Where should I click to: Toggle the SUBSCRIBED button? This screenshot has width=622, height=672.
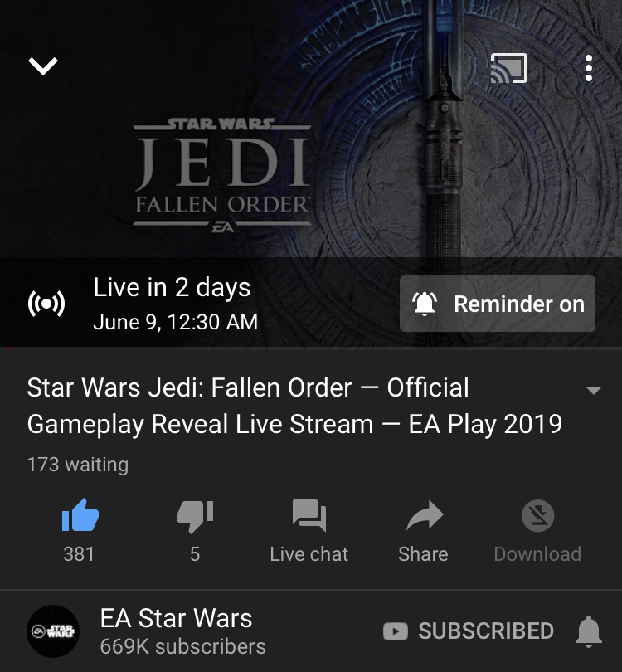pos(469,631)
